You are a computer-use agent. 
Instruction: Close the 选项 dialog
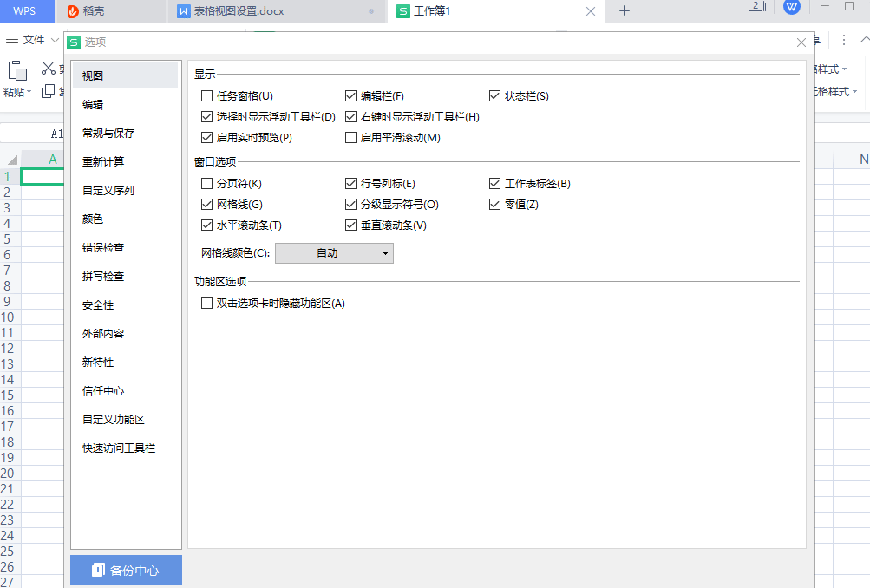[801, 42]
